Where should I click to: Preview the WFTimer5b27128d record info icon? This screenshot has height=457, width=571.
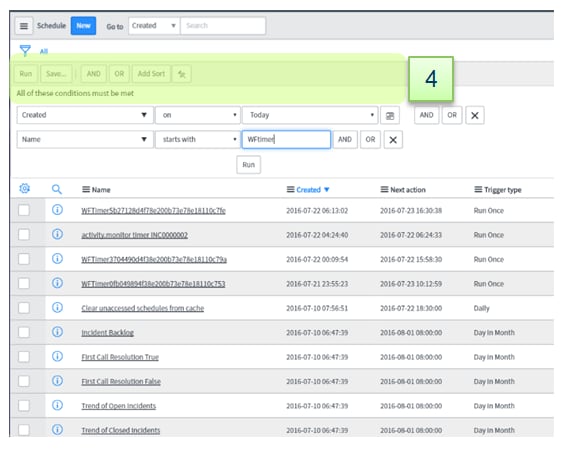pyautogui.click(x=57, y=210)
